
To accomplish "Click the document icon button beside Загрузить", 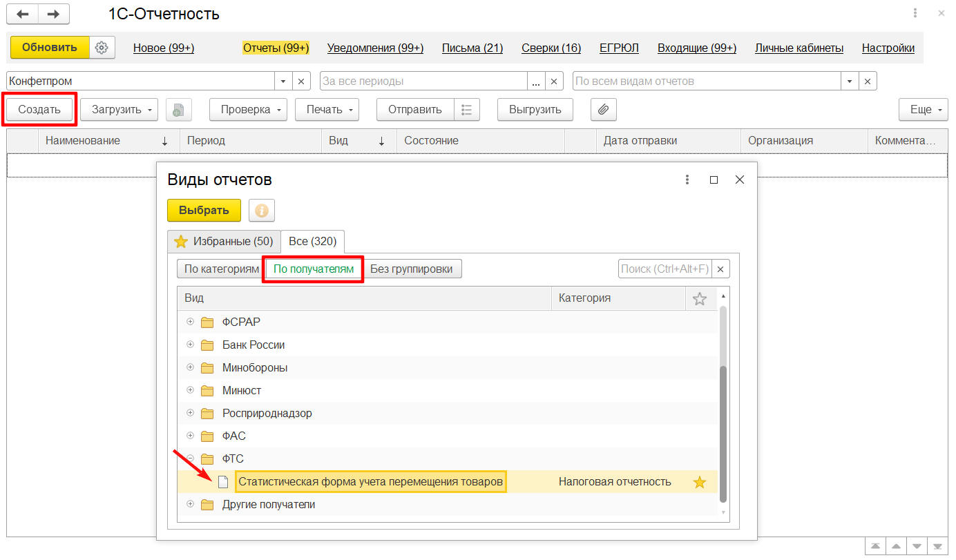I will [178, 109].
